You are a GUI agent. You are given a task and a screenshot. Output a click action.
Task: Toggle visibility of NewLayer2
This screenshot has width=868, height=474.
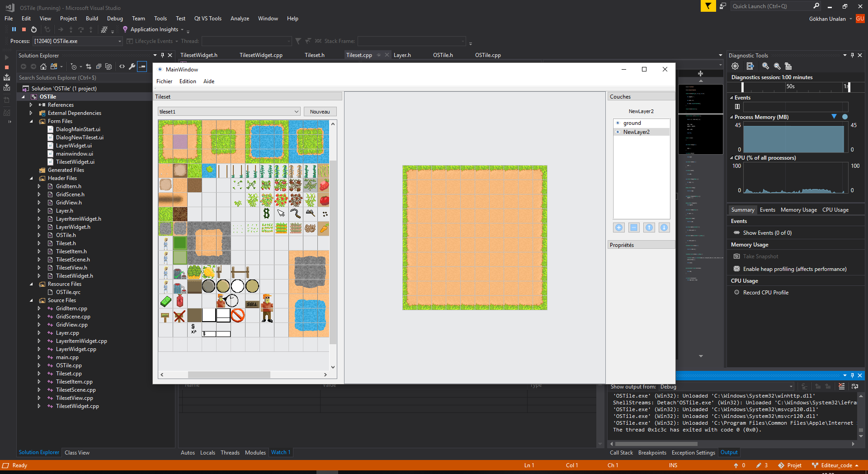tap(618, 132)
